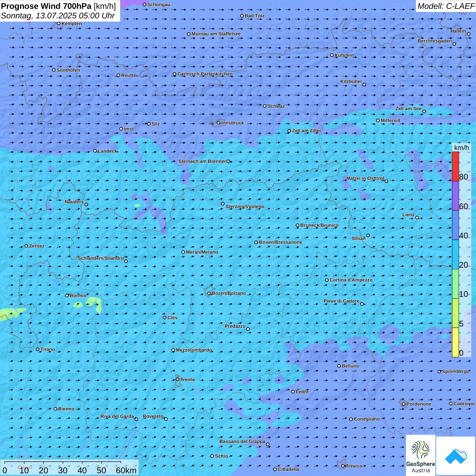Select the Trento city marker
The width and height of the screenshot is (476, 476).
pos(177,379)
